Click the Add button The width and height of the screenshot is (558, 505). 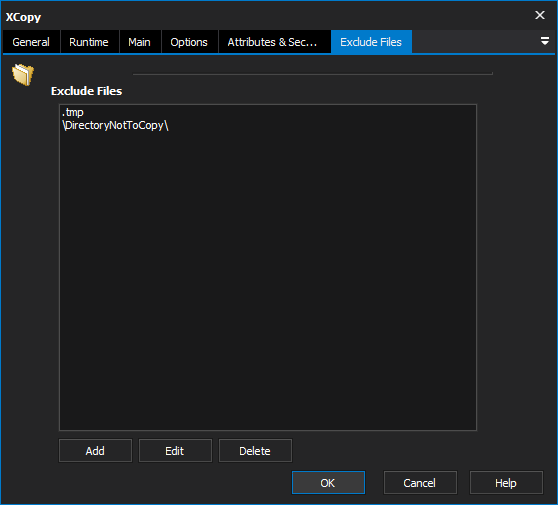(95, 451)
